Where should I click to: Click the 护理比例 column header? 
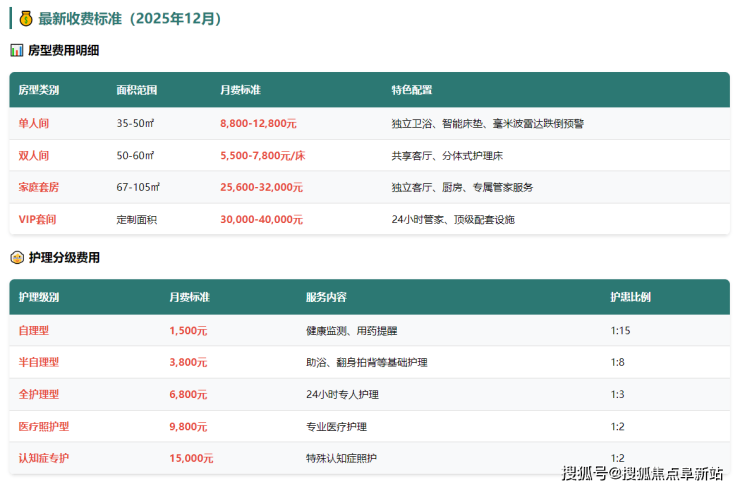tap(631, 298)
